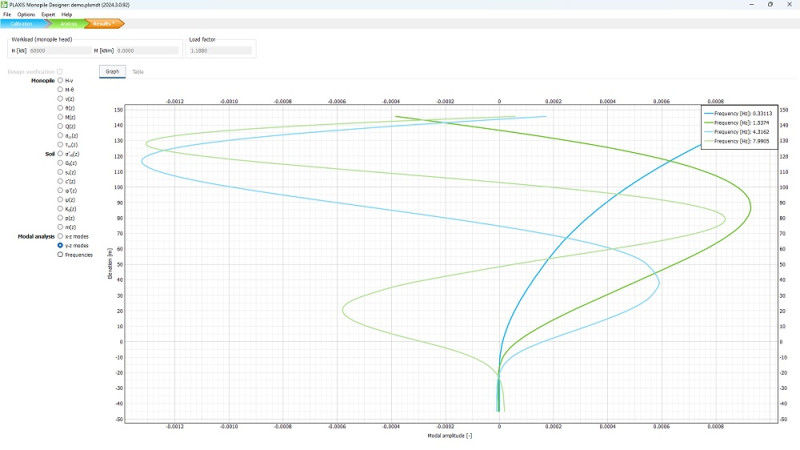Select the u(z) soil plot
This screenshot has width=800, height=450.
pyautogui.click(x=60, y=199)
